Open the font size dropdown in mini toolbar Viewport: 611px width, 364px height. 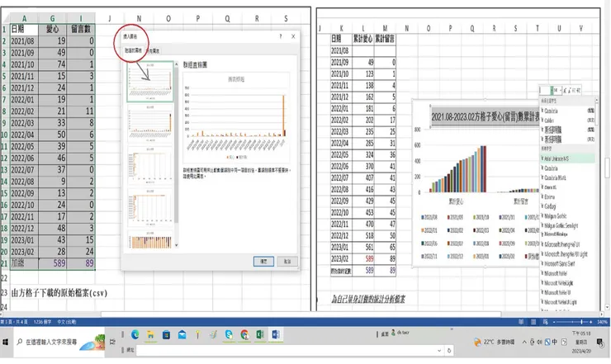pyautogui.click(x=561, y=90)
